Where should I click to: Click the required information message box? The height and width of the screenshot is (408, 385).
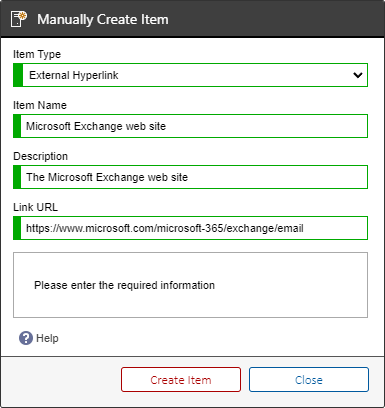[x=190, y=285]
